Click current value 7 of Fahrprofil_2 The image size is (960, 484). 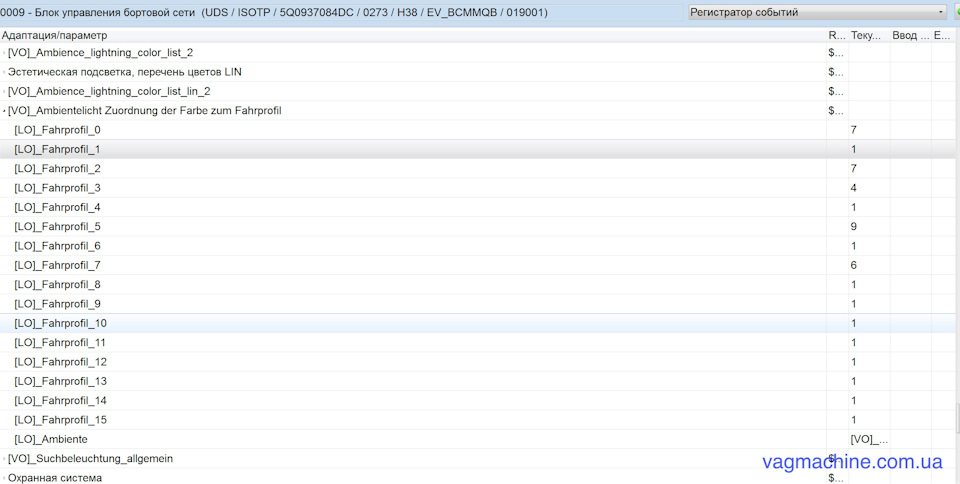[x=853, y=168]
